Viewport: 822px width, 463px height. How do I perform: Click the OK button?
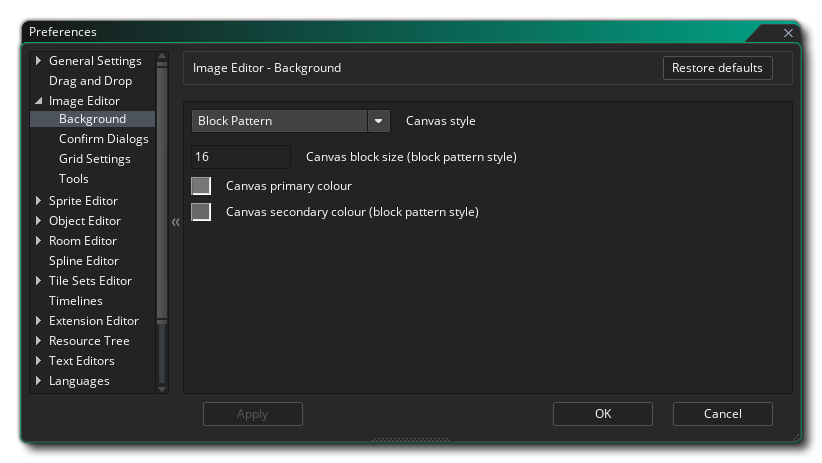tap(602, 414)
